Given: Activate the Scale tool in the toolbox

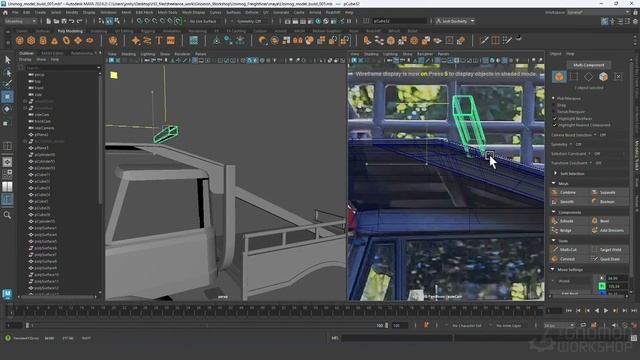Looking at the screenshot, I should pyautogui.click(x=6, y=123).
